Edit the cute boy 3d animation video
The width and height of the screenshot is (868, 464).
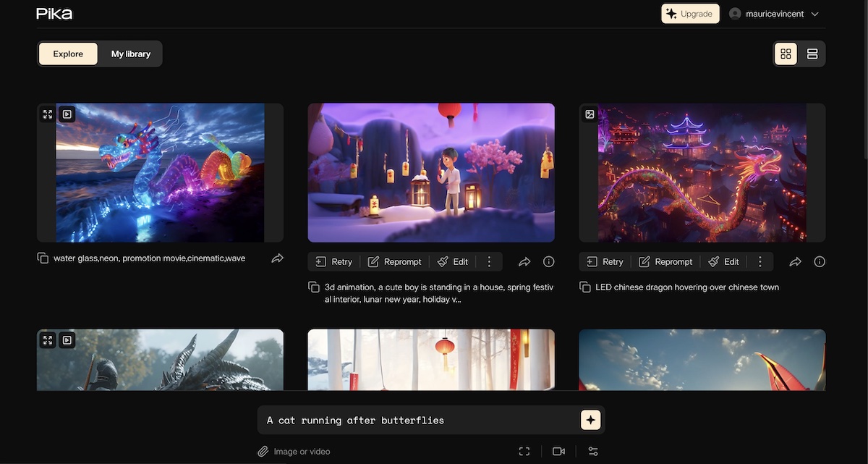(x=453, y=262)
